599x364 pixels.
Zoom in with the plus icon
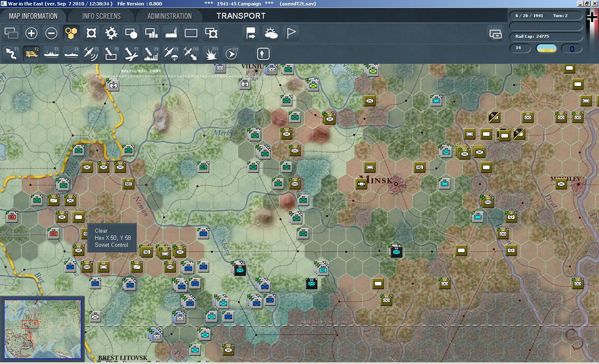[x=31, y=33]
